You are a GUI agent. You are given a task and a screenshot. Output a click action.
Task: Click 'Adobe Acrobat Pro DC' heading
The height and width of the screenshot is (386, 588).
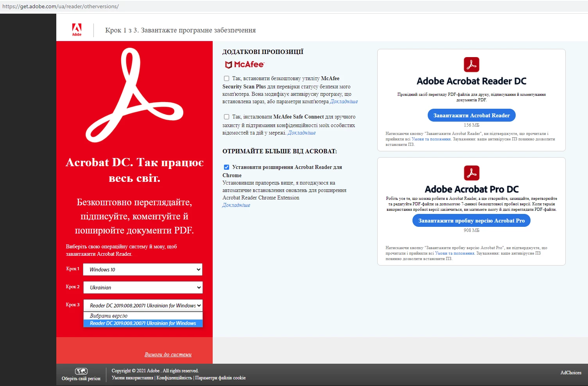click(x=471, y=189)
